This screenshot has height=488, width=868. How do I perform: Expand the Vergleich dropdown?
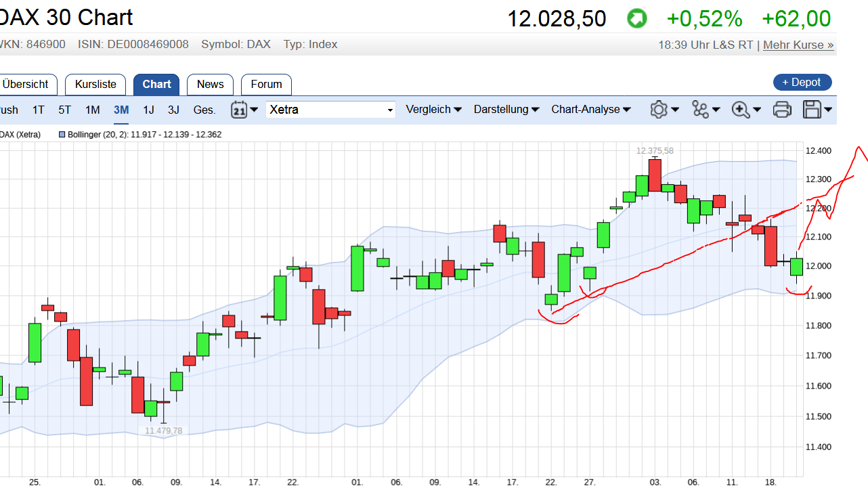point(433,110)
